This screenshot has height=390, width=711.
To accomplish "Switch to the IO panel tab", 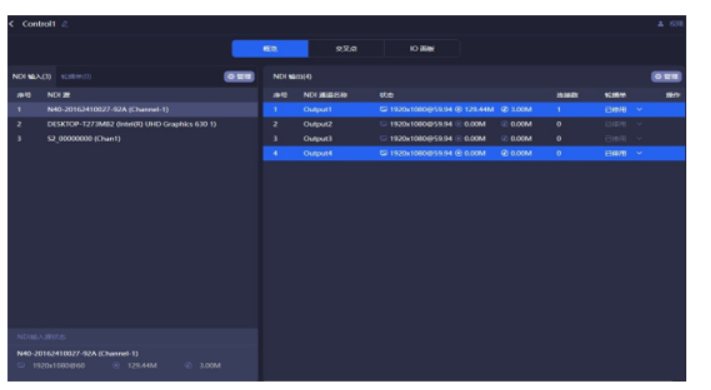I will (x=422, y=49).
